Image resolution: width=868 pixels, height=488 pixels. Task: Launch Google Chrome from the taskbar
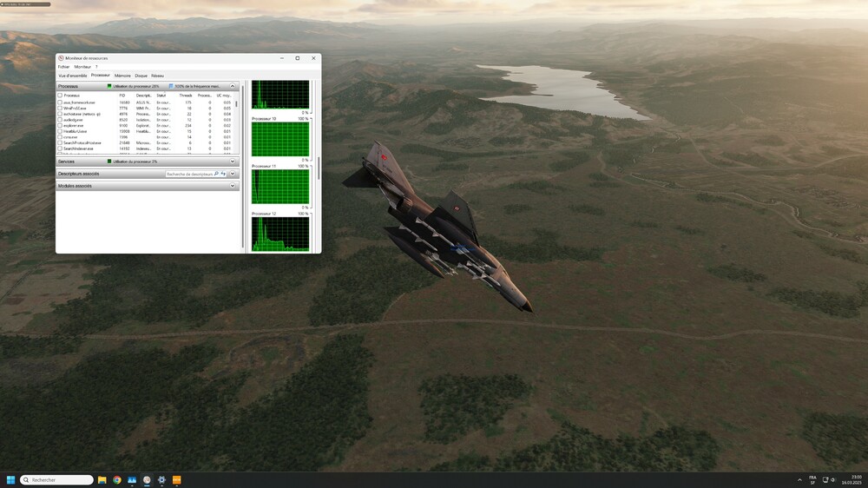point(117,479)
